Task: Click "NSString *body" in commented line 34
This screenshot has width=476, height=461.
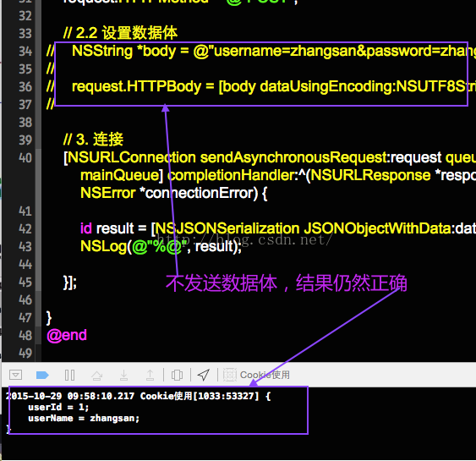Action: (x=123, y=51)
